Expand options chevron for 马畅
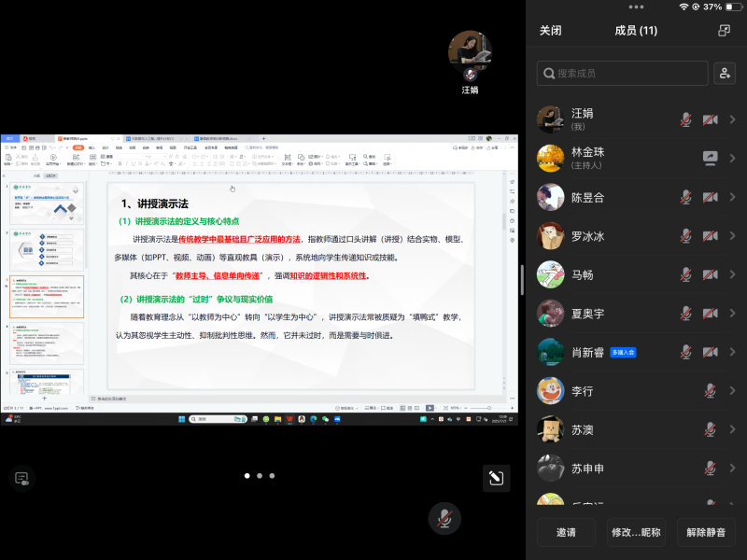Screen dimensions: 747x560 733,274
